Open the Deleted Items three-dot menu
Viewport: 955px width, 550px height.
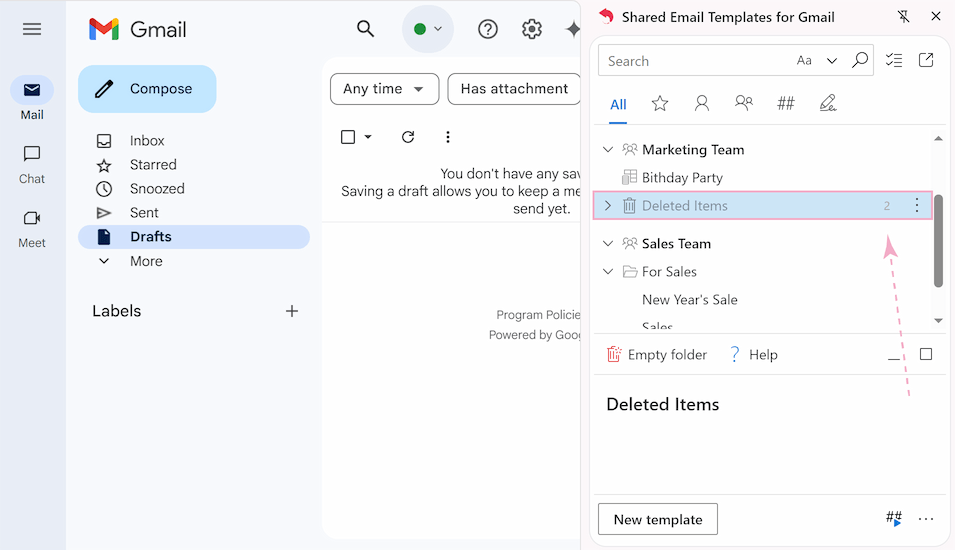[917, 205]
